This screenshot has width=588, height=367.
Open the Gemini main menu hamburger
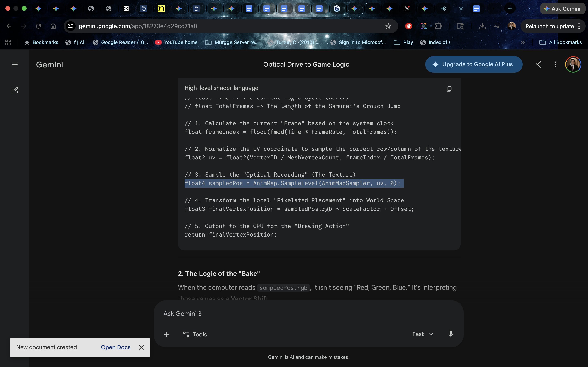pos(14,64)
